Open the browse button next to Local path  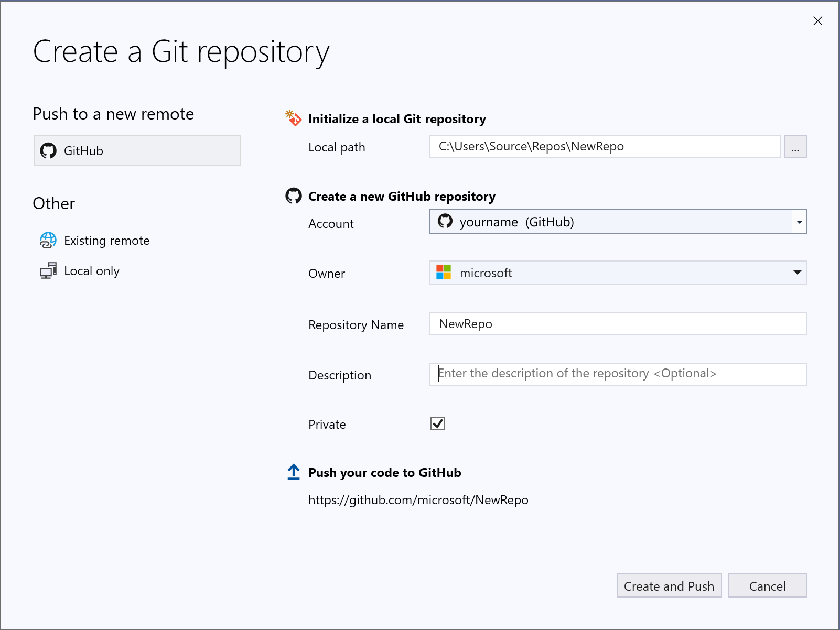[795, 147]
